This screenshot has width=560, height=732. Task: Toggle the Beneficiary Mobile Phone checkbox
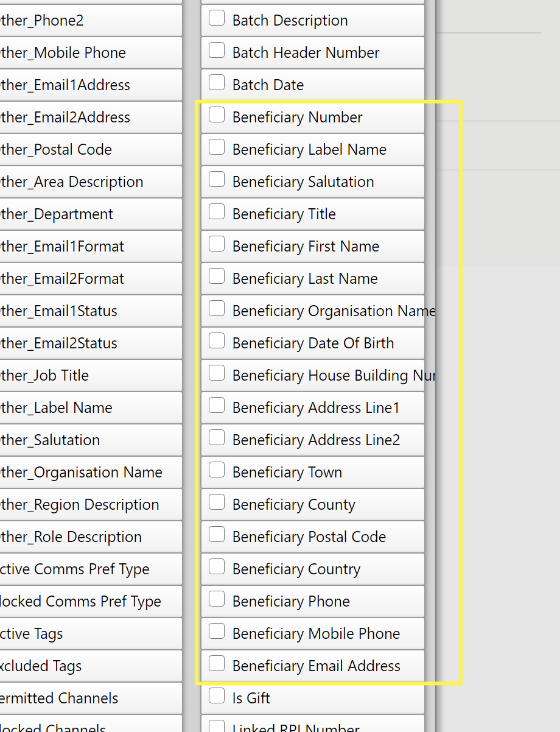[217, 632]
